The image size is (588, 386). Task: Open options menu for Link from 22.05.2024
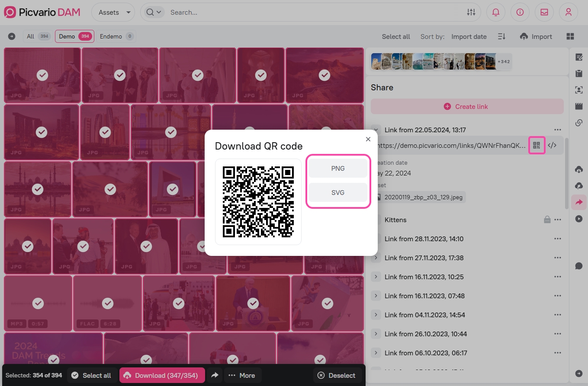coord(558,130)
